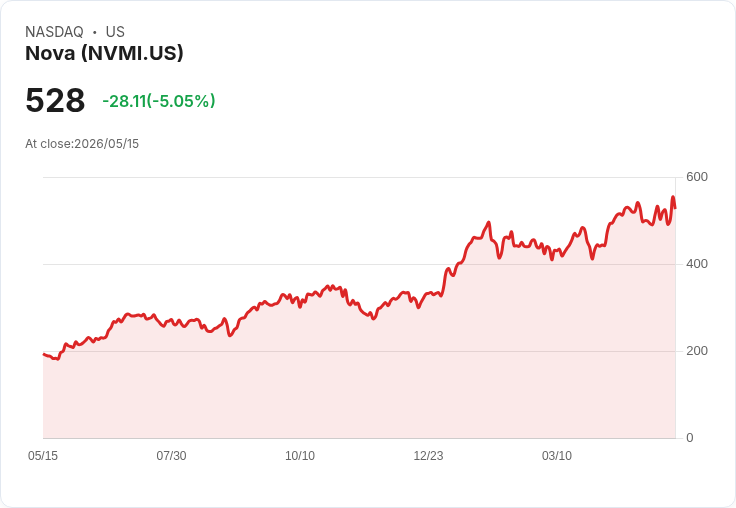Click the chart line start near 05/15

point(44,354)
